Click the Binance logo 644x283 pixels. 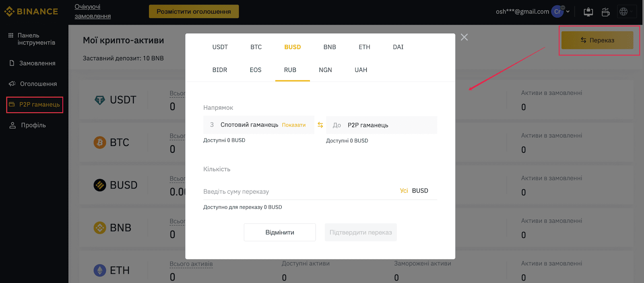(x=31, y=12)
